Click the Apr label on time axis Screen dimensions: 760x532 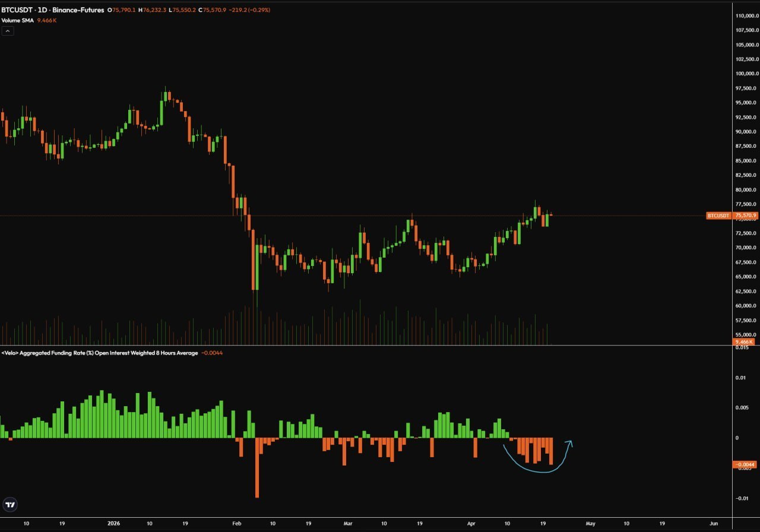point(471,524)
